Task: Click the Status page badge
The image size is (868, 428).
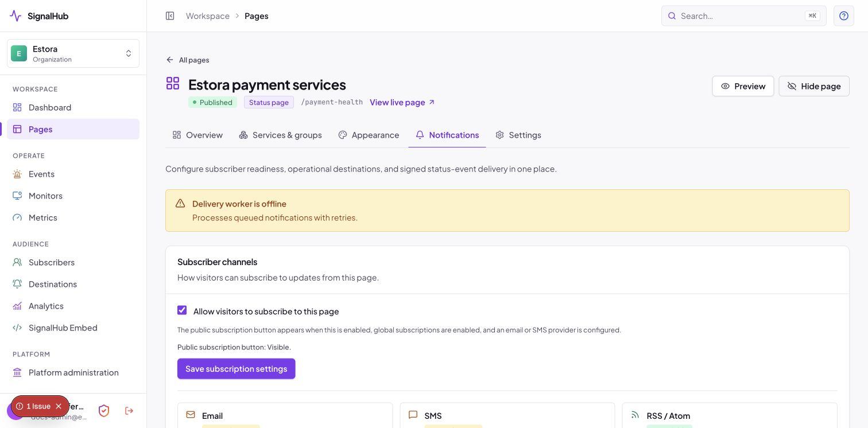Action: click(269, 102)
